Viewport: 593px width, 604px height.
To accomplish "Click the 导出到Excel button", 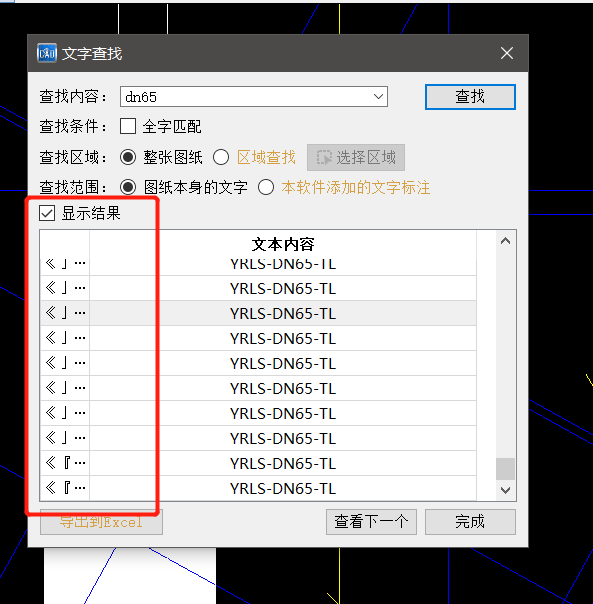I will (101, 522).
